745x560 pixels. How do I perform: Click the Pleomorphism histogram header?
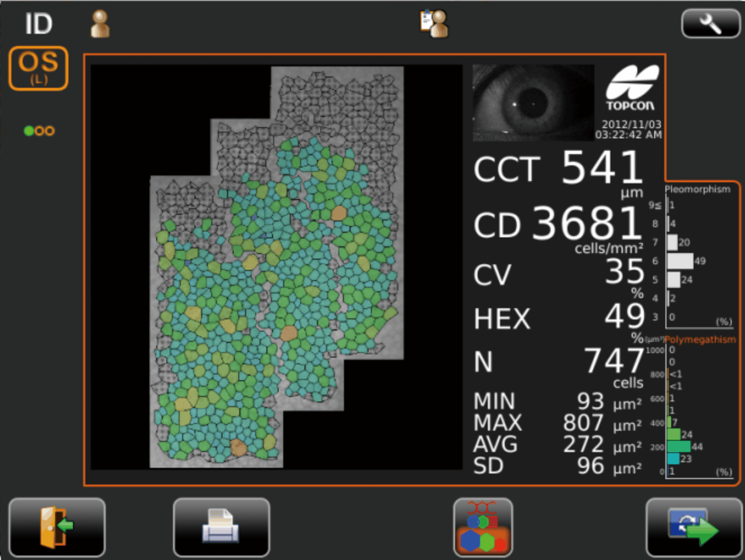[698, 189]
